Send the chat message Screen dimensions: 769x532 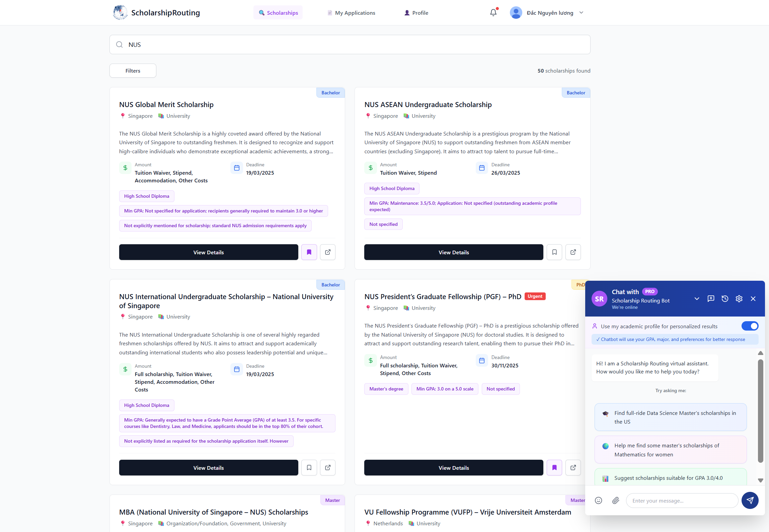coord(750,501)
